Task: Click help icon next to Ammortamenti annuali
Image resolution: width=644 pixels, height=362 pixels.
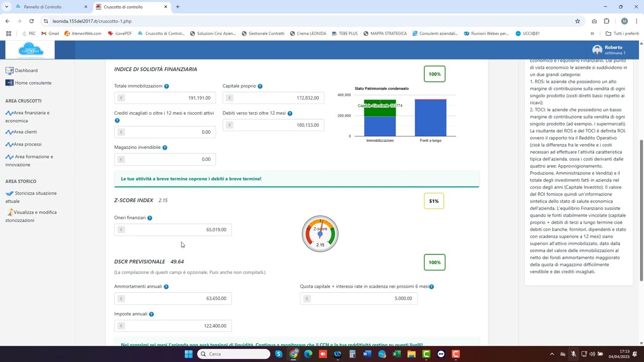Action: click(166, 287)
